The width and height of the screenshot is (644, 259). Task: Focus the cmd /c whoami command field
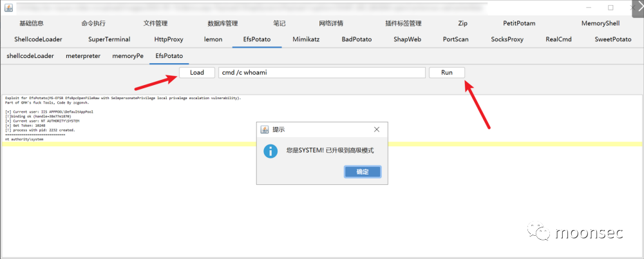pos(321,72)
